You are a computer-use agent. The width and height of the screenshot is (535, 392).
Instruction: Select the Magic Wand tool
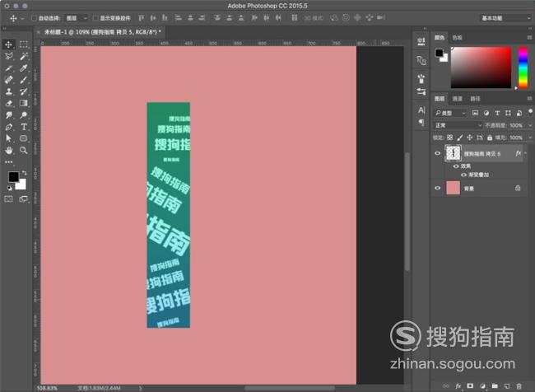(24, 56)
